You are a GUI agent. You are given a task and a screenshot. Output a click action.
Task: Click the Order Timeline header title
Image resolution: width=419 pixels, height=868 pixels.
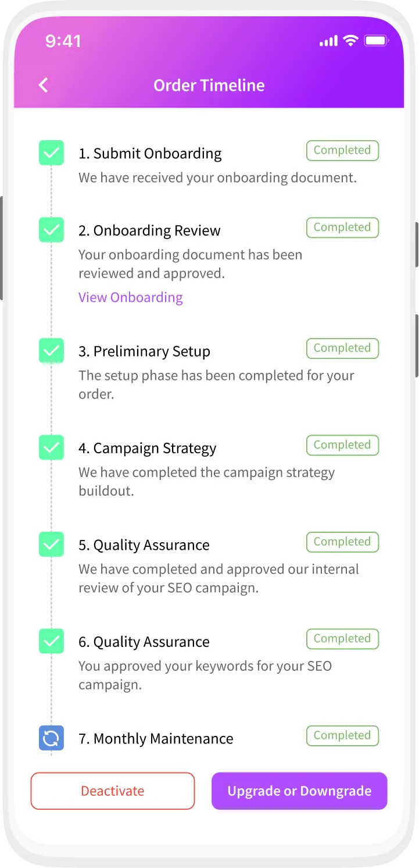coord(209,86)
